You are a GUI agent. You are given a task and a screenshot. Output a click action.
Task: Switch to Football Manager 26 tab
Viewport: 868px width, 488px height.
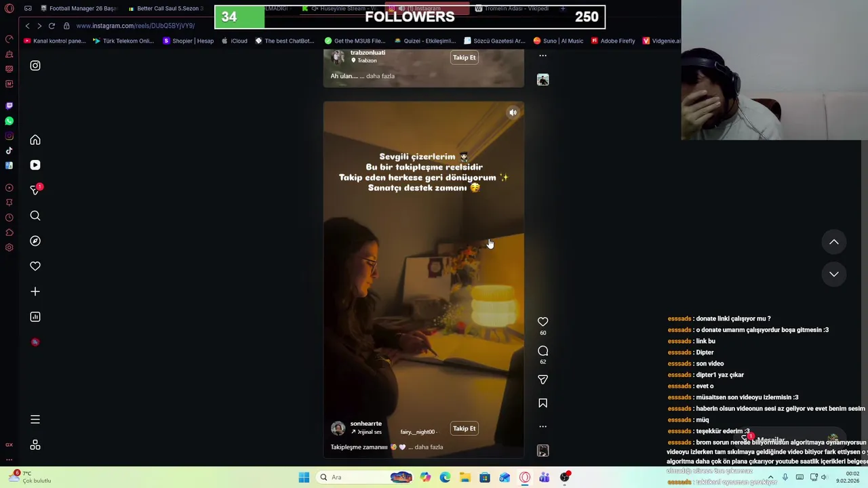[x=79, y=9]
